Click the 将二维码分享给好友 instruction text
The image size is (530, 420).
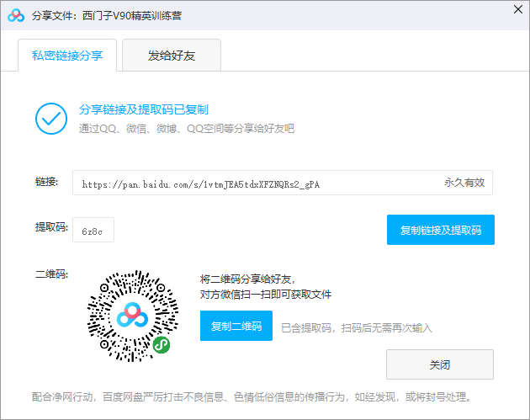[248, 279]
